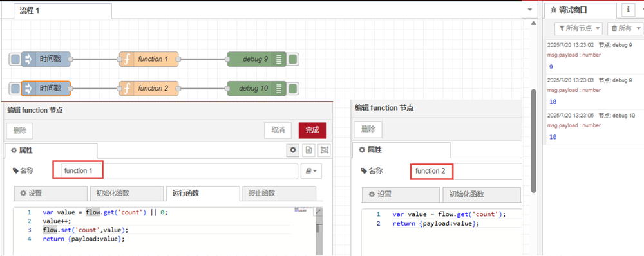Toggle debug 10 node output button
Image resolution: width=644 pixels, height=256 pixels.
pyautogui.click(x=293, y=88)
